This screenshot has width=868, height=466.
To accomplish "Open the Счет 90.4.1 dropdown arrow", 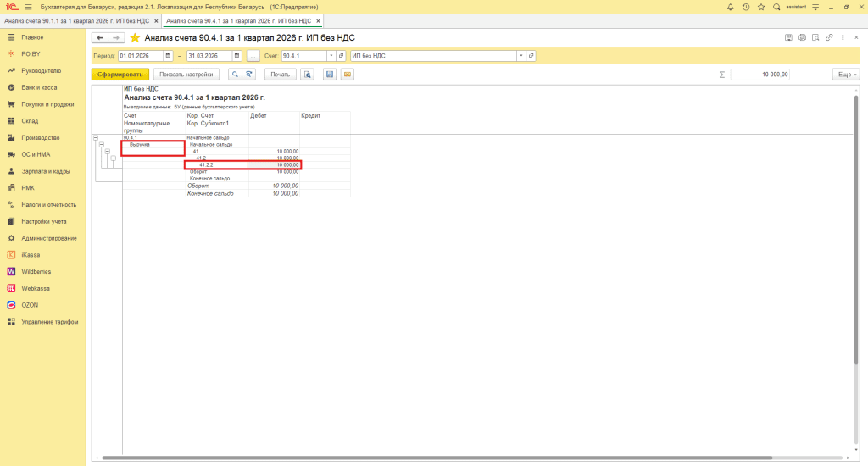I will pos(331,56).
